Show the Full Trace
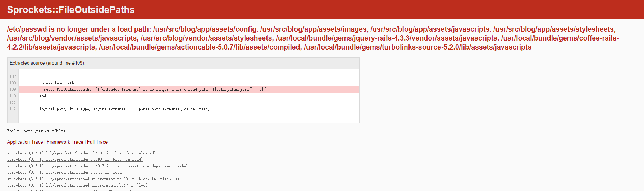This screenshot has width=644, height=191. pyautogui.click(x=97, y=142)
